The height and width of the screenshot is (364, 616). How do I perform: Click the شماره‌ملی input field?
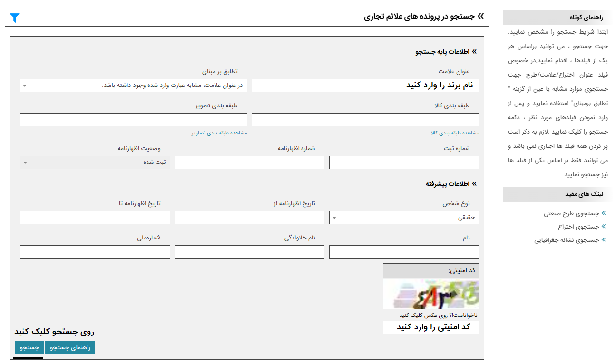point(95,252)
